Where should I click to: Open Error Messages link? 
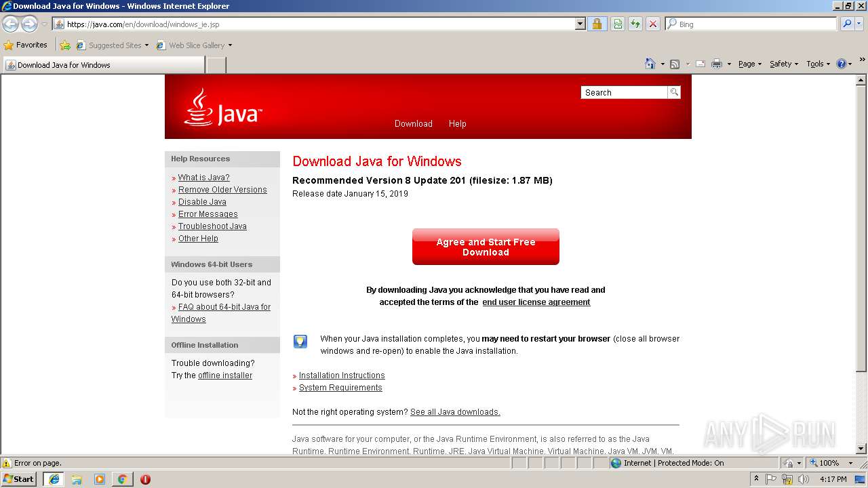coord(208,214)
